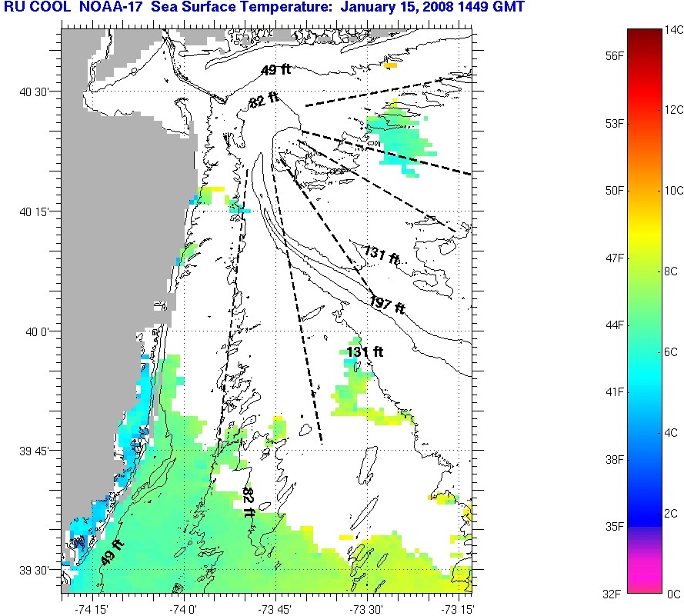Click the '39 45'' latitude label
This screenshot has height=616, width=684.
pyautogui.click(x=35, y=451)
